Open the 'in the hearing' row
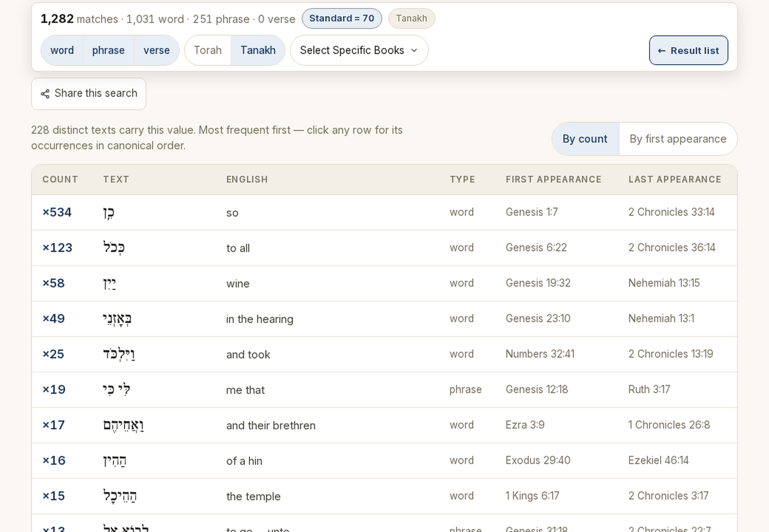Image resolution: width=769 pixels, height=532 pixels. tap(384, 319)
